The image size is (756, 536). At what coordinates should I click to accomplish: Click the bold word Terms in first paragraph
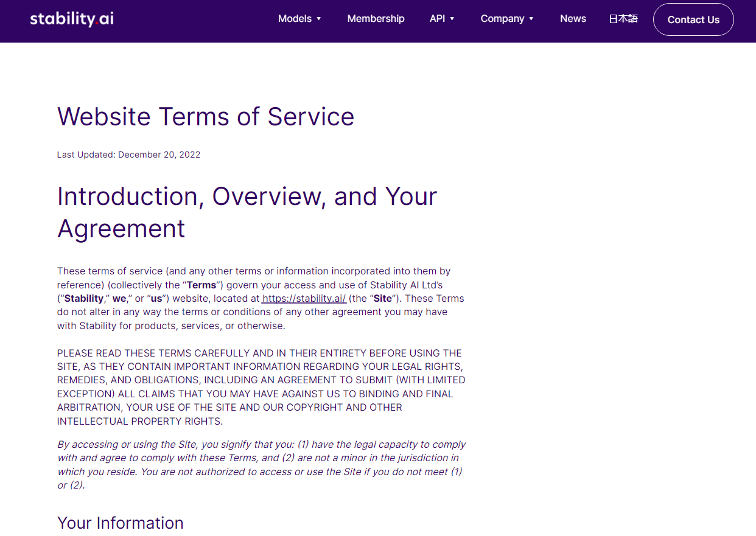tap(201, 285)
